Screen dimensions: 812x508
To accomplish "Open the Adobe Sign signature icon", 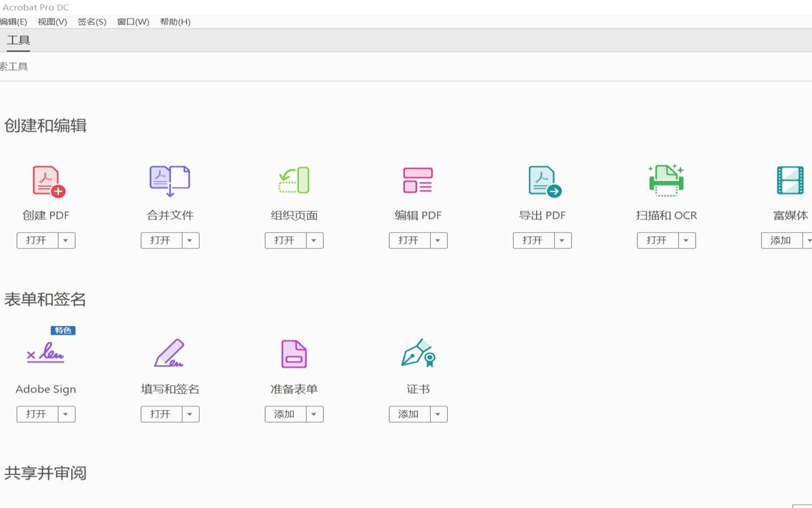I will [46, 353].
